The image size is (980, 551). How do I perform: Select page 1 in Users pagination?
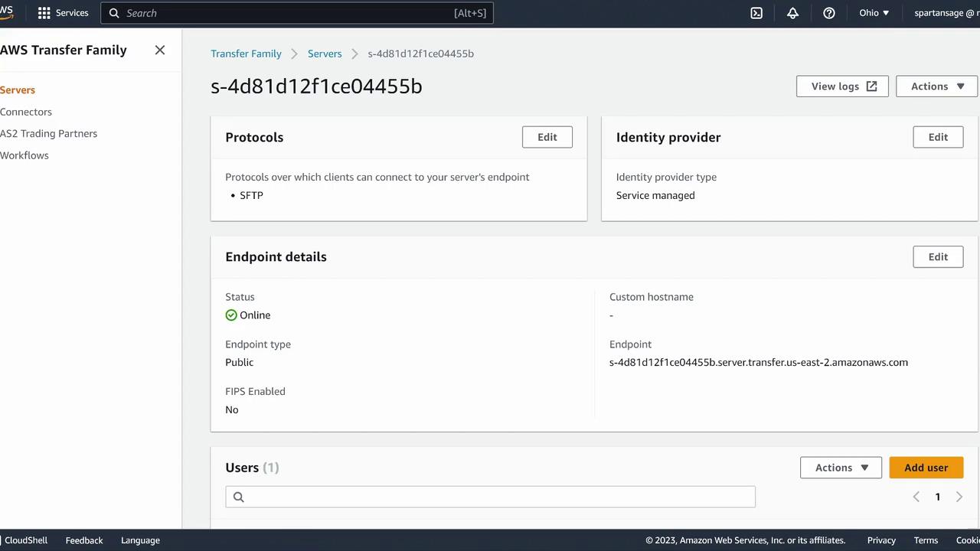click(x=937, y=497)
